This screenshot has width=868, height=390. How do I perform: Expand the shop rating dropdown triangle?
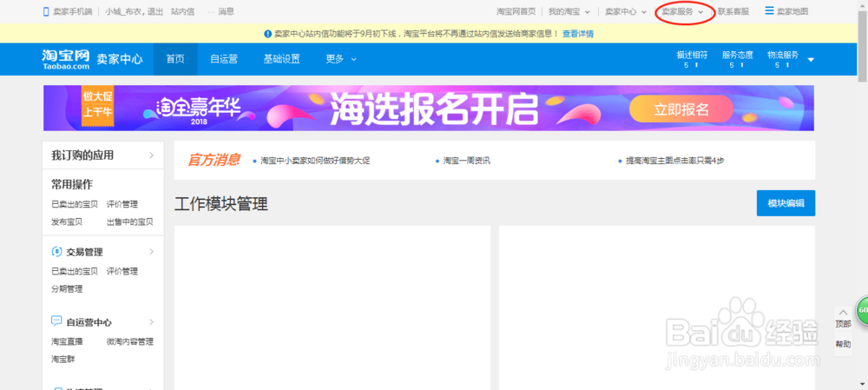click(x=811, y=60)
